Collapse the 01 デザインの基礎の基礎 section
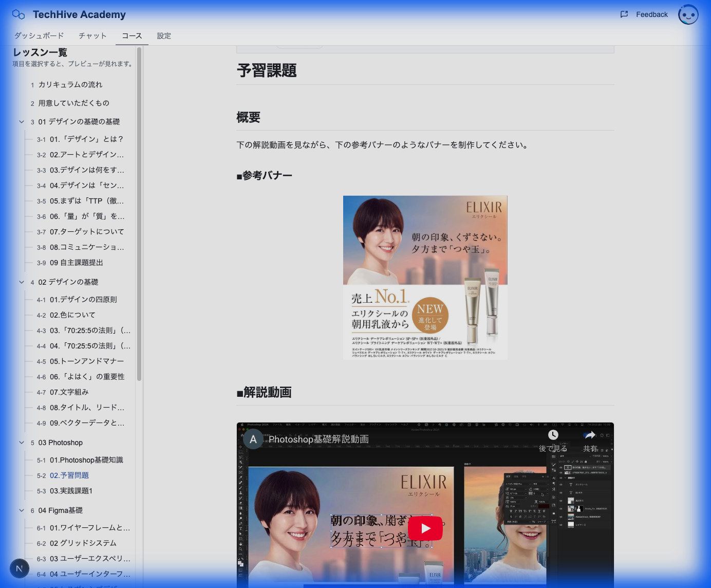 22,122
